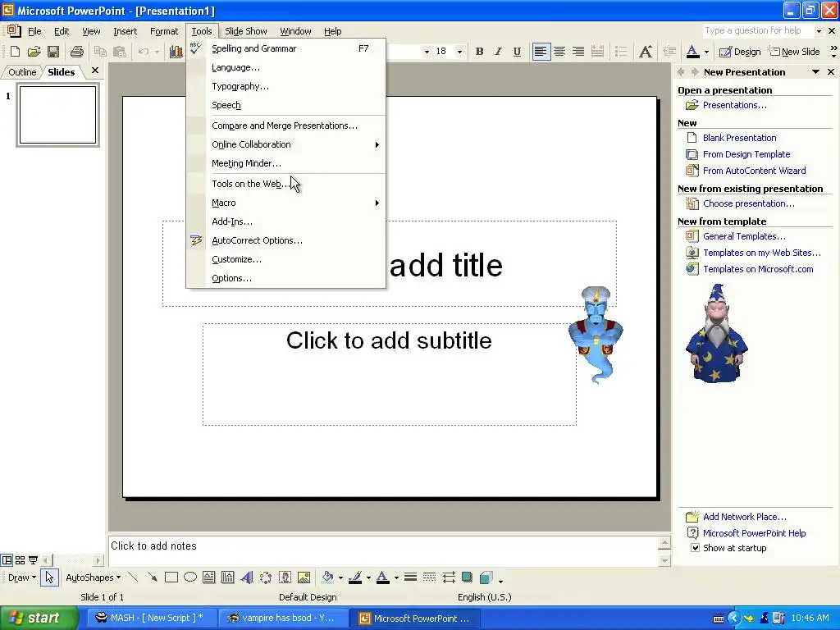
Task: Click the font color A icon
Action: 692,52
